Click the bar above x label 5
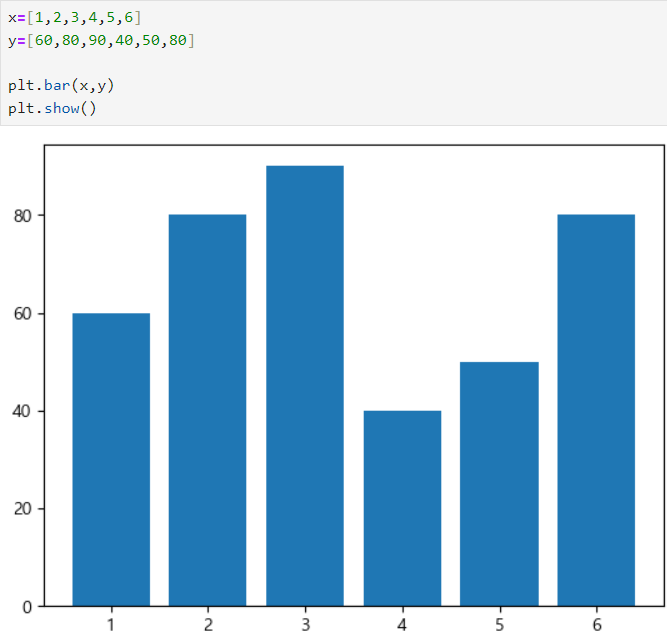 [x=499, y=484]
